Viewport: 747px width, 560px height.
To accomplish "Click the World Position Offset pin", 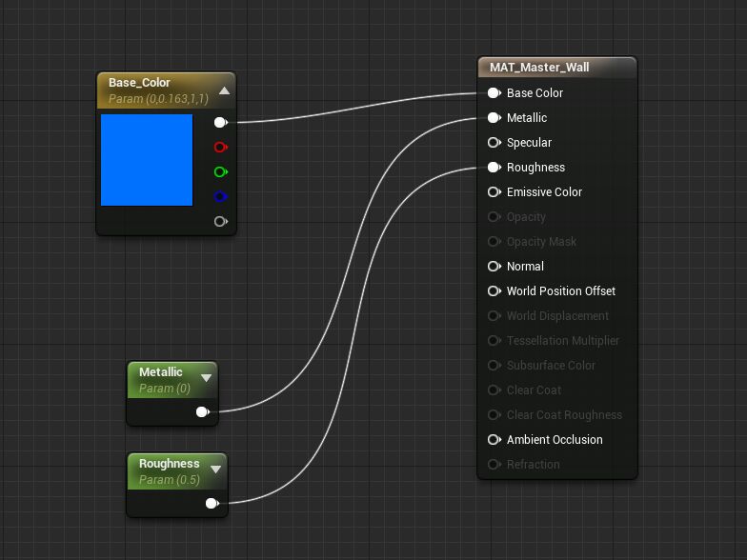I will coord(494,291).
